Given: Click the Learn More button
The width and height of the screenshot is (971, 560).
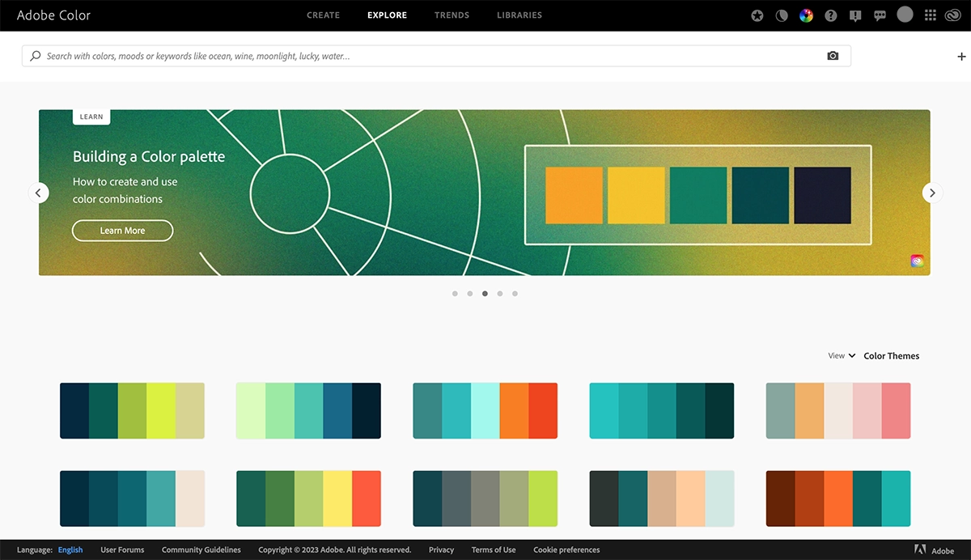Looking at the screenshot, I should (122, 231).
